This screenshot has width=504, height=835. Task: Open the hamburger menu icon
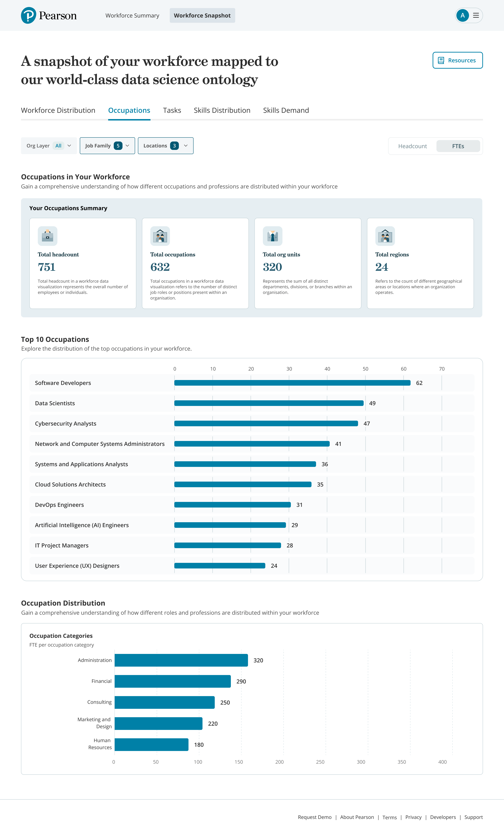(476, 16)
